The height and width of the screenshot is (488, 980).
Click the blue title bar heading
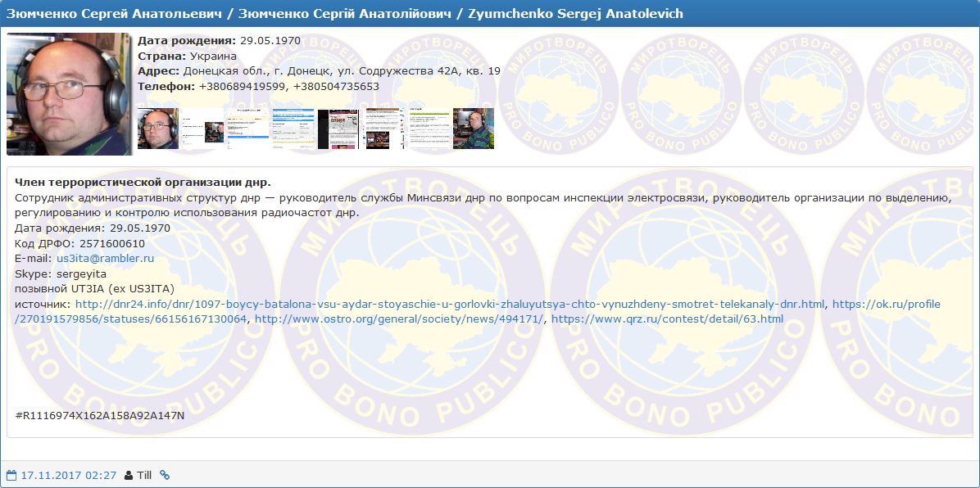point(345,14)
